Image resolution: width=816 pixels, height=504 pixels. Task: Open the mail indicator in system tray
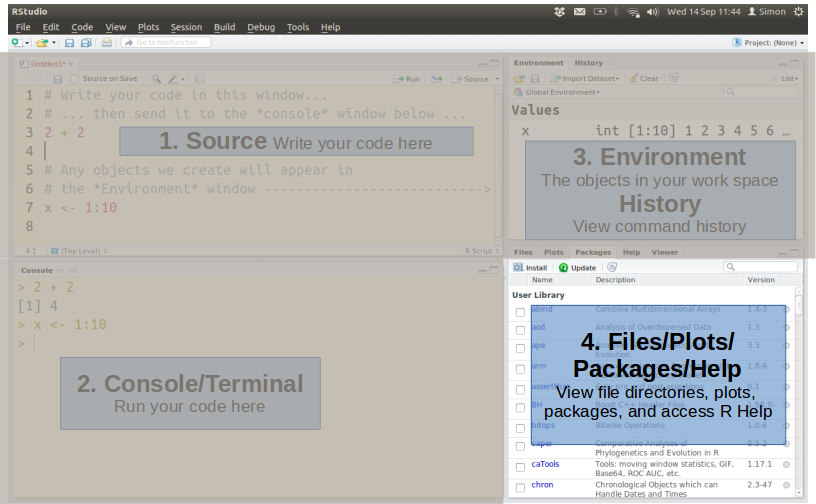click(580, 11)
